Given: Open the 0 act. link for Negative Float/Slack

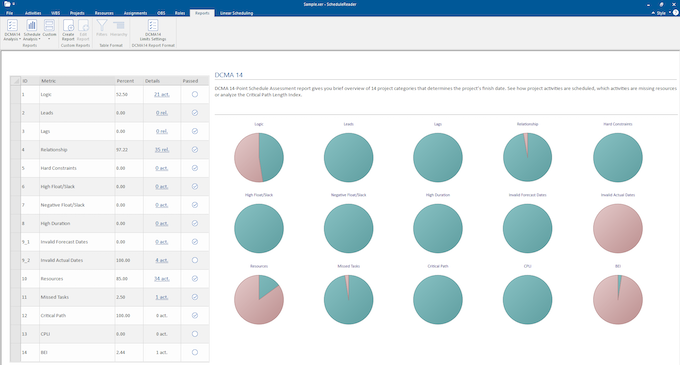Looking at the screenshot, I should 162,205.
